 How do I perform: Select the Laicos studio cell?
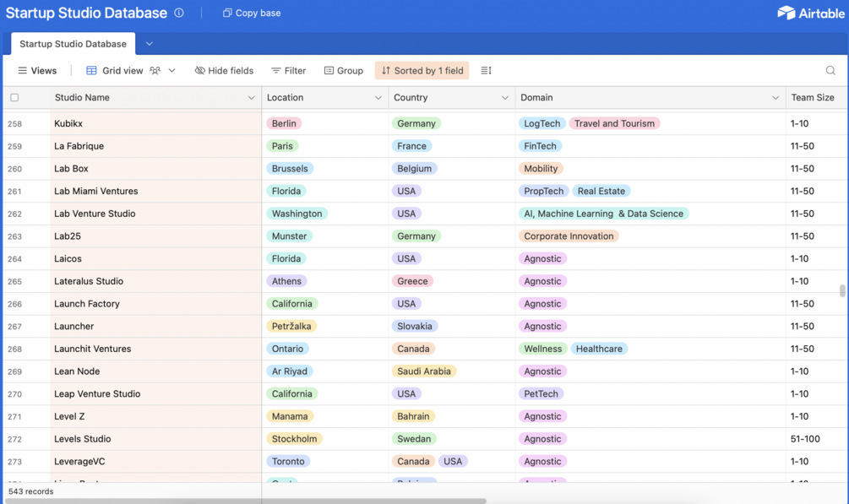tap(156, 259)
